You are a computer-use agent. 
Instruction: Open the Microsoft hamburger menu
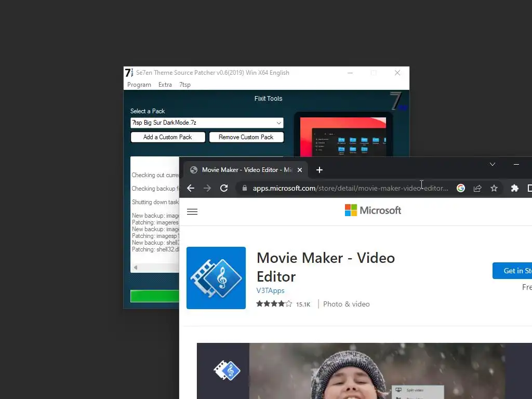point(192,212)
